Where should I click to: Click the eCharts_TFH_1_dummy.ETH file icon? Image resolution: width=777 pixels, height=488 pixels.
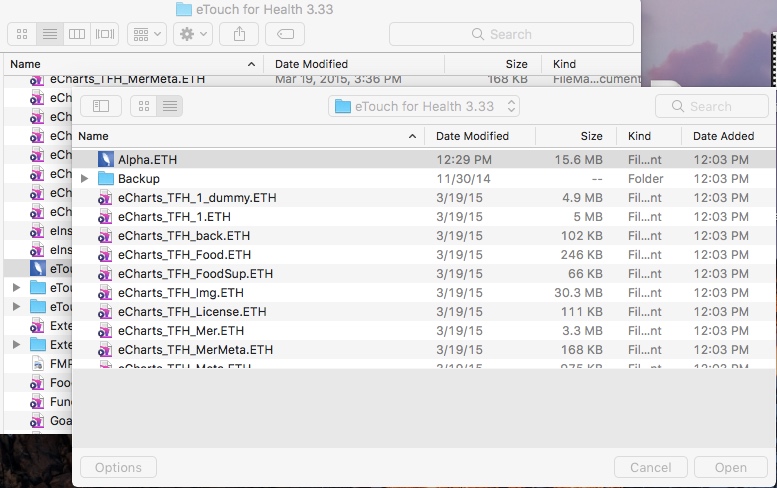click(105, 198)
